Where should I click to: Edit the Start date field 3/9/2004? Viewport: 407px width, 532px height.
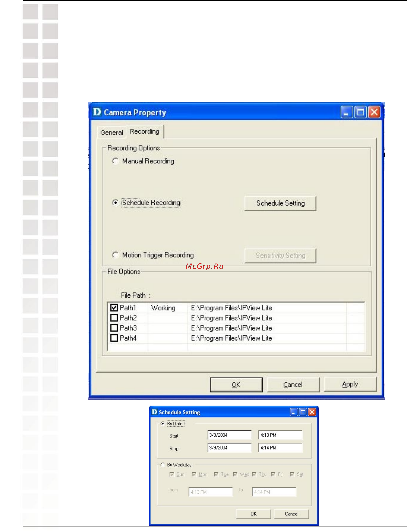pyautogui.click(x=230, y=435)
